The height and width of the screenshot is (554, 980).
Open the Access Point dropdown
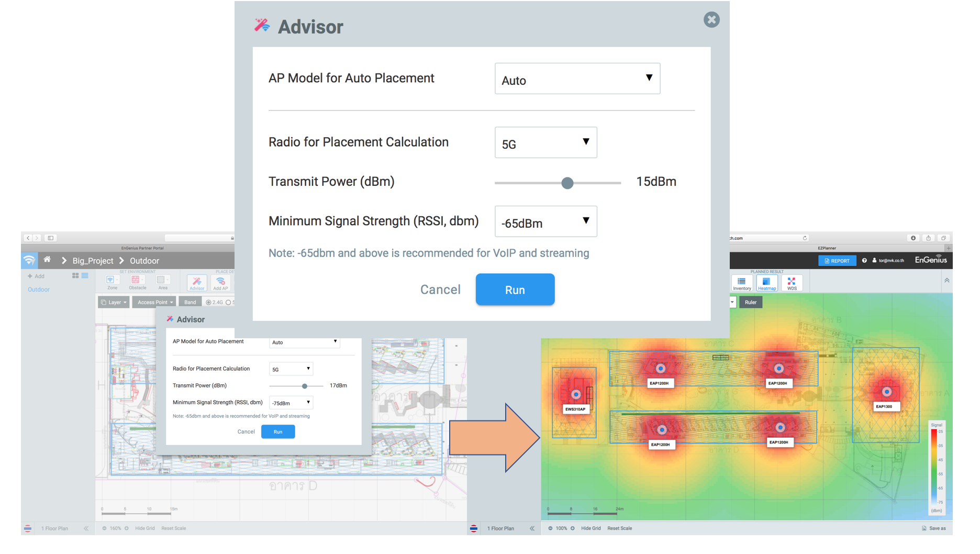pyautogui.click(x=154, y=302)
